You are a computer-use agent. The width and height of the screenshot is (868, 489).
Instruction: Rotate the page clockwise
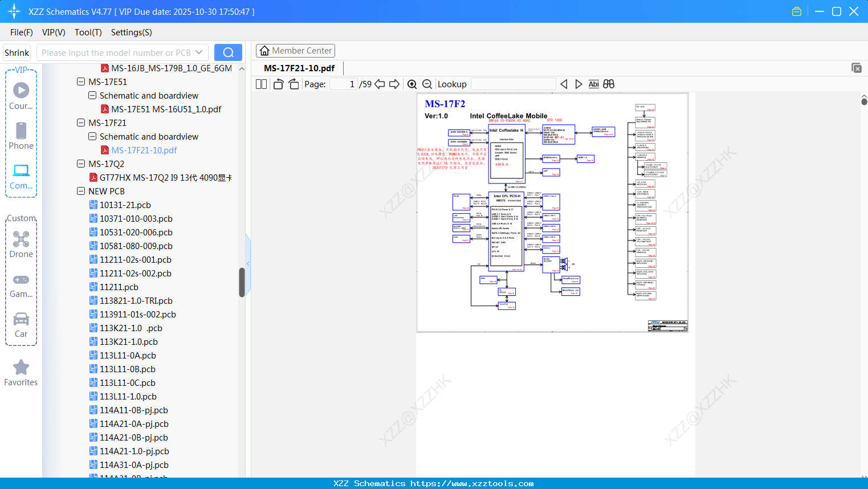294,84
